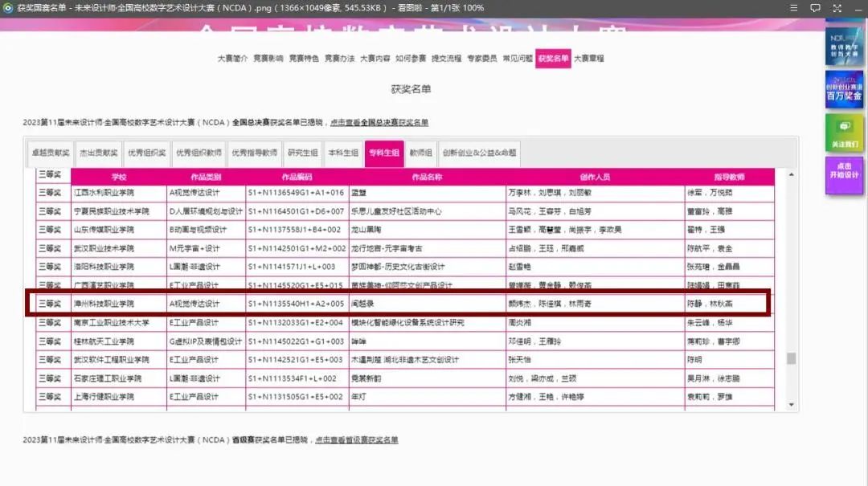This screenshot has width=868, height=486.
Task: Click the award table scrollbar thumb
Action: (x=791, y=359)
